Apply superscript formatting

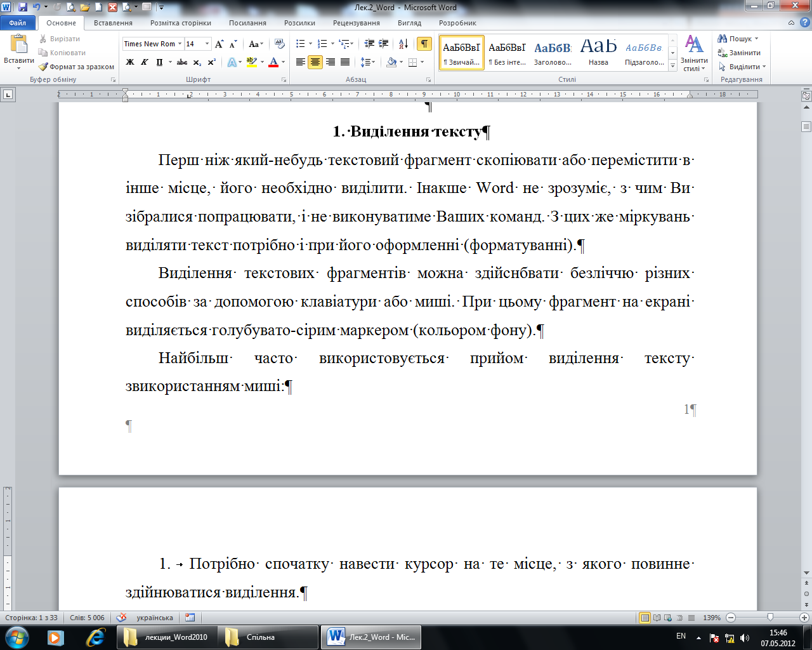click(212, 62)
